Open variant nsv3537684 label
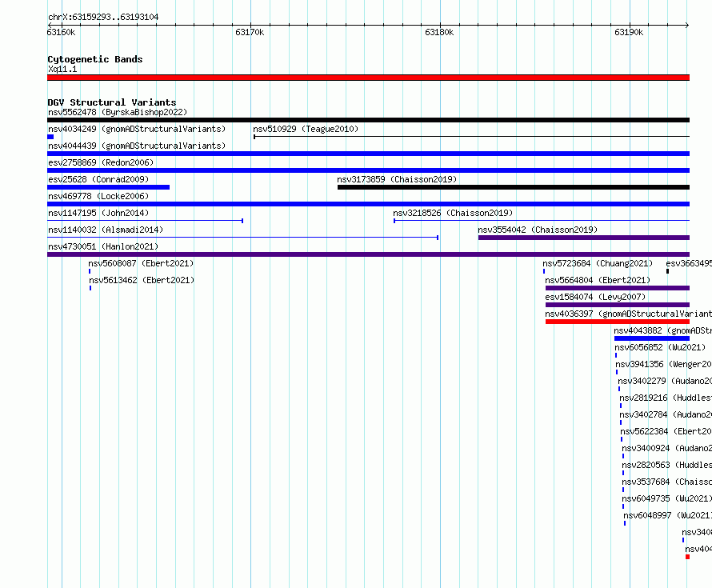 point(666,482)
